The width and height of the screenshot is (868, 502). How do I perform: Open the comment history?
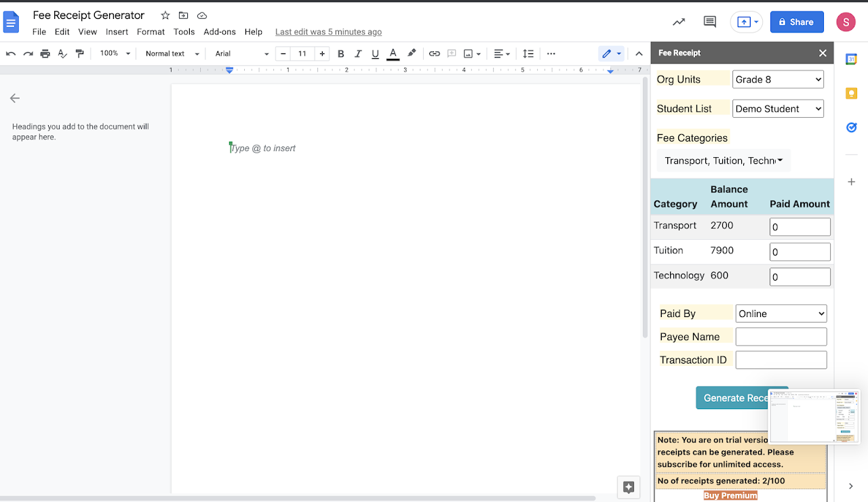pos(710,22)
